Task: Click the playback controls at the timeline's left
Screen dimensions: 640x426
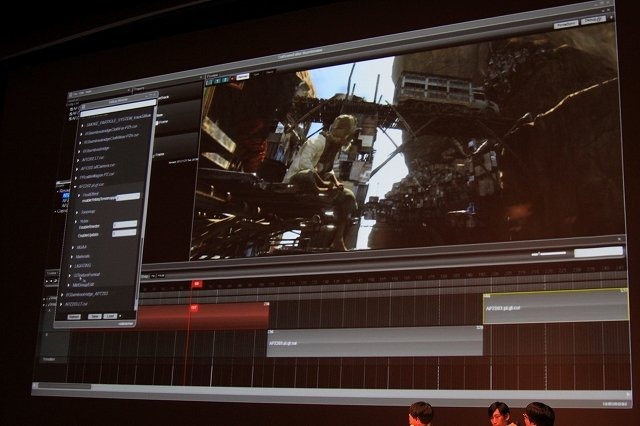Action: pos(52,281)
